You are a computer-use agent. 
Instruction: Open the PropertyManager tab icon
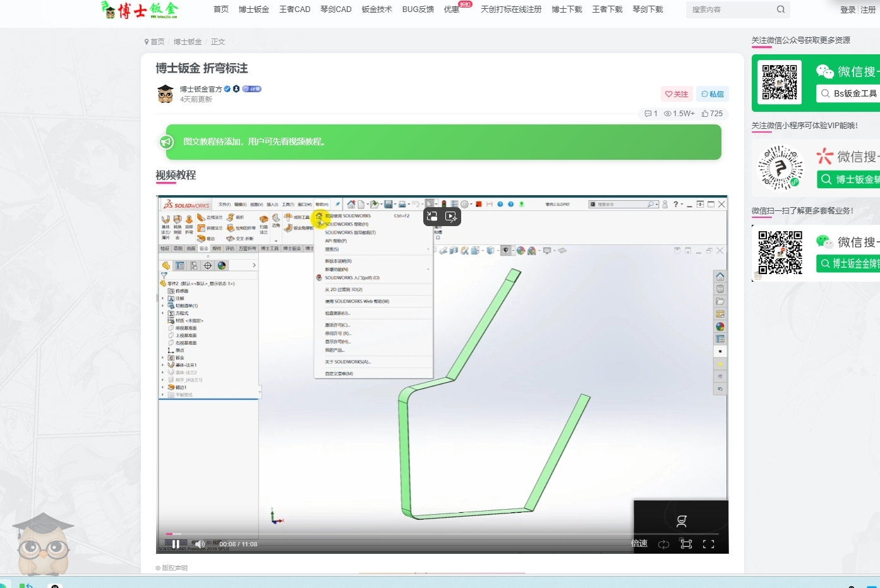click(180, 266)
